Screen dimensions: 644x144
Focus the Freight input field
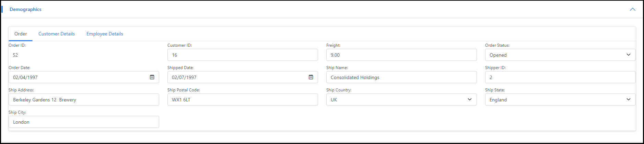[x=401, y=55]
